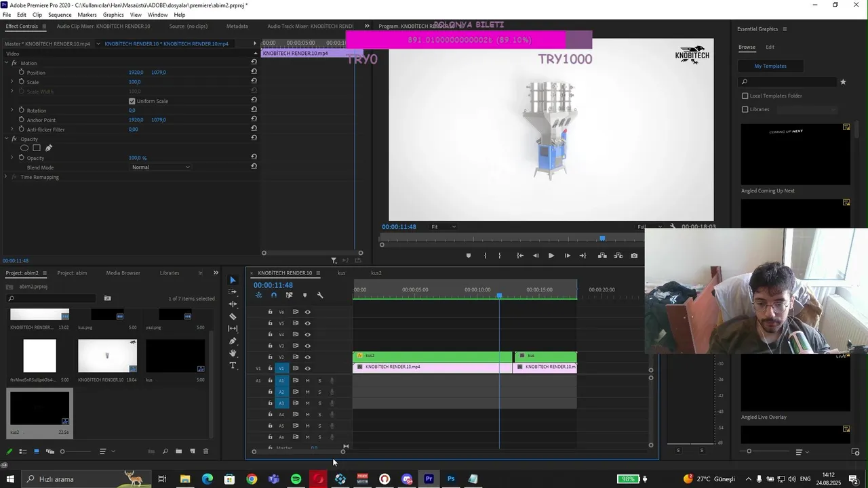Create ellipse mask under Opacity
The height and width of the screenshot is (488, 868).
tap(24, 148)
